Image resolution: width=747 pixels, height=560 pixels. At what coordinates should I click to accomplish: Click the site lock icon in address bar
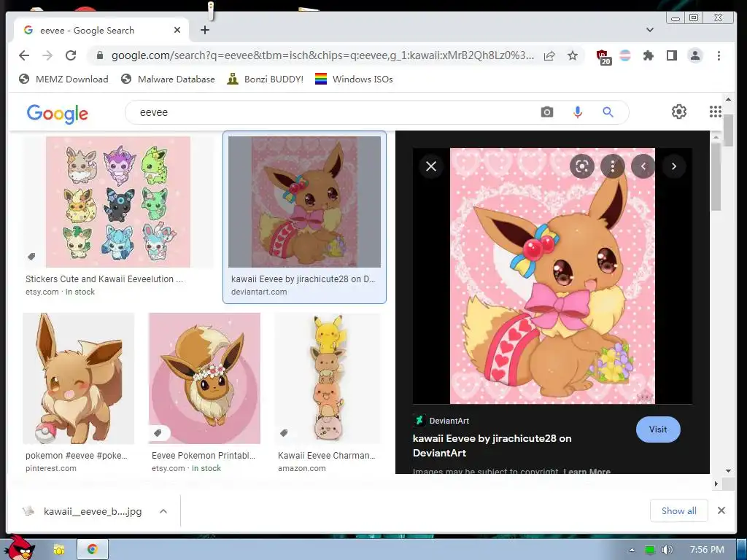[x=99, y=55]
